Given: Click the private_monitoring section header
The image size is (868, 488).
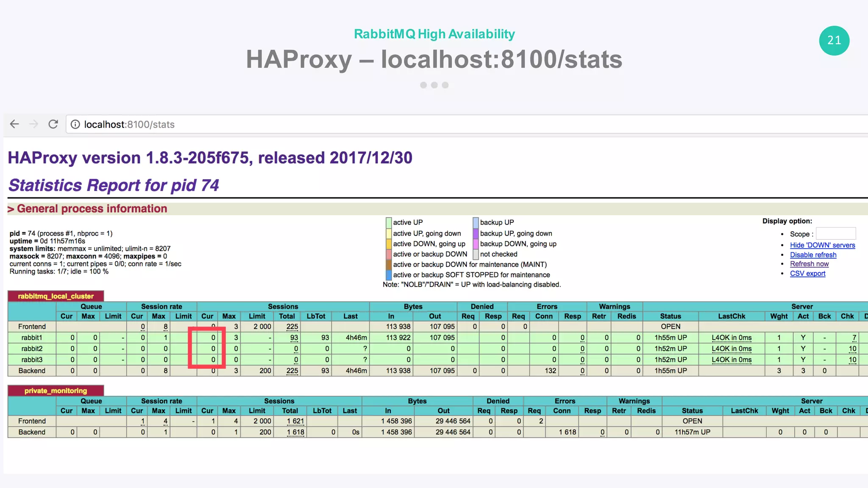Looking at the screenshot, I should click(x=56, y=391).
